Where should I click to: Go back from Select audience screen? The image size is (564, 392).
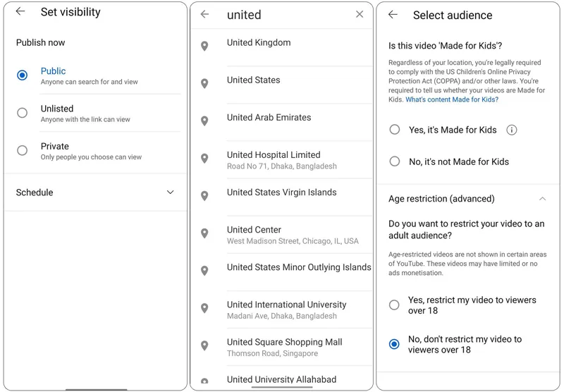(393, 15)
